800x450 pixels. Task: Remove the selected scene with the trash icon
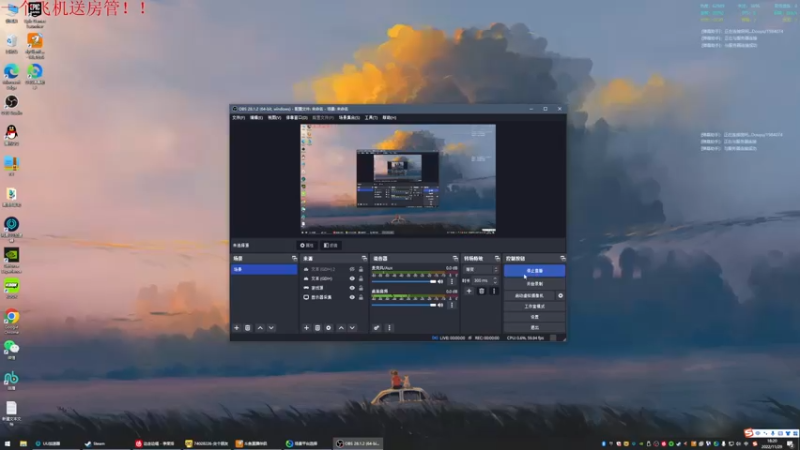point(247,328)
